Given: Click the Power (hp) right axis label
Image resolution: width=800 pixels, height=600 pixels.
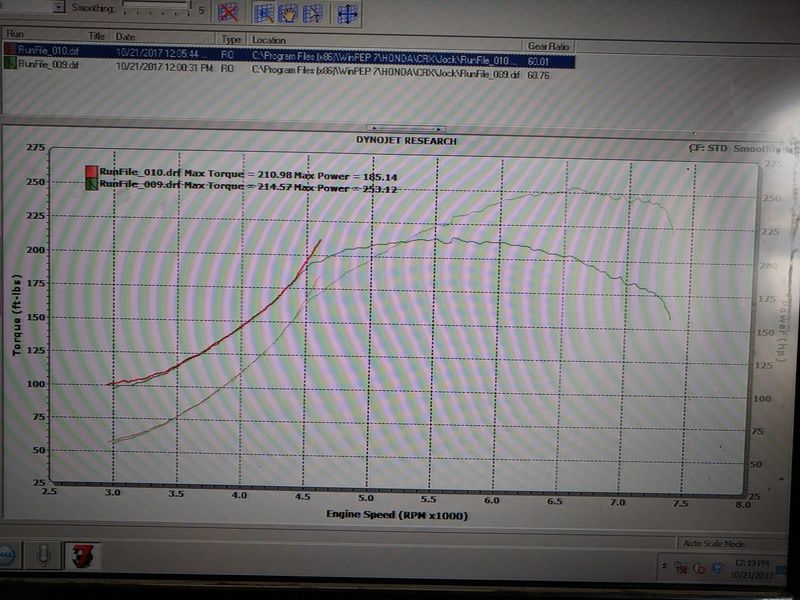Looking at the screenshot, I should 782,331.
